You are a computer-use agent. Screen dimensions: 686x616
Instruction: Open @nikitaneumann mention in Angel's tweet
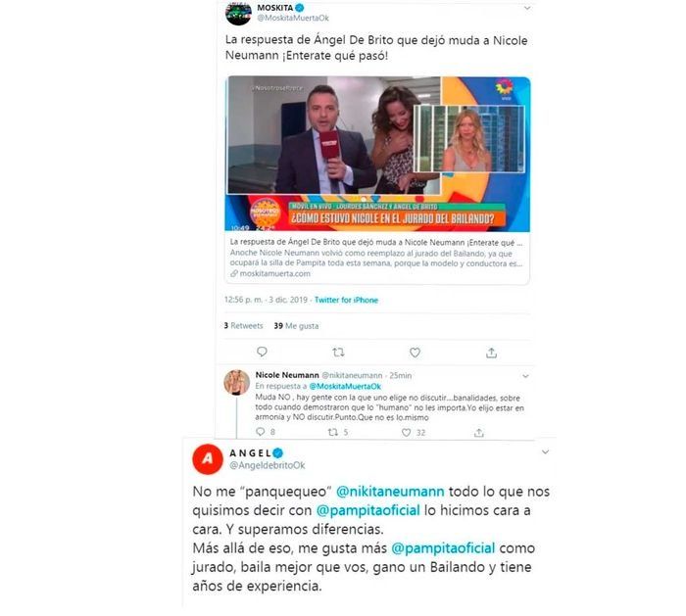pyautogui.click(x=390, y=492)
